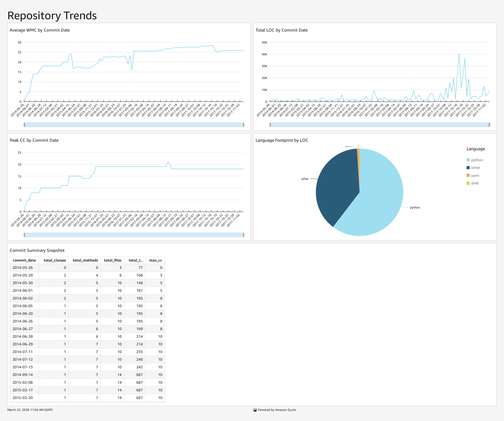Click the shell legend label text
Screen dimensions: 504x421
tap(475, 183)
